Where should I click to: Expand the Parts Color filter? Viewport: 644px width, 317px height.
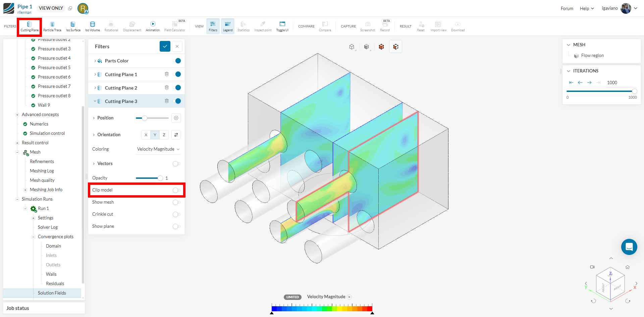click(95, 61)
